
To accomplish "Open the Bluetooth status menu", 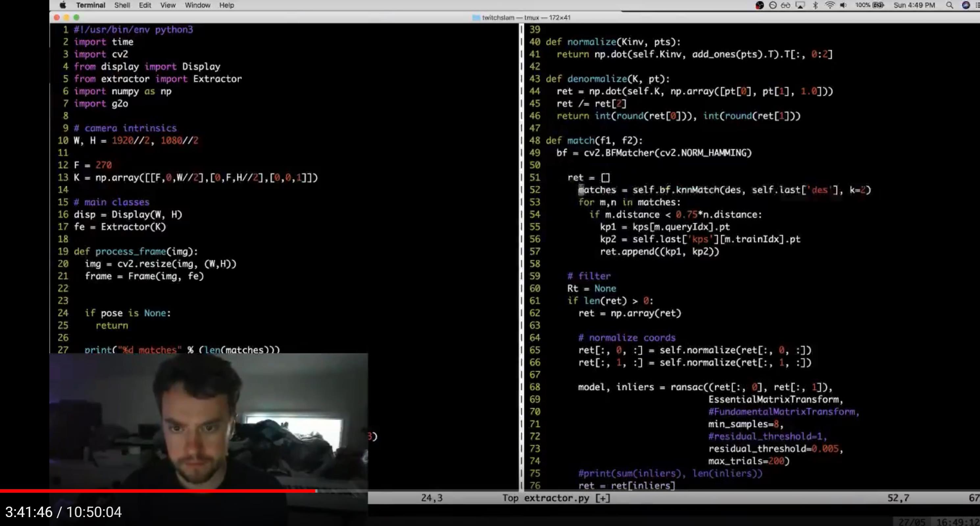I will (815, 5).
